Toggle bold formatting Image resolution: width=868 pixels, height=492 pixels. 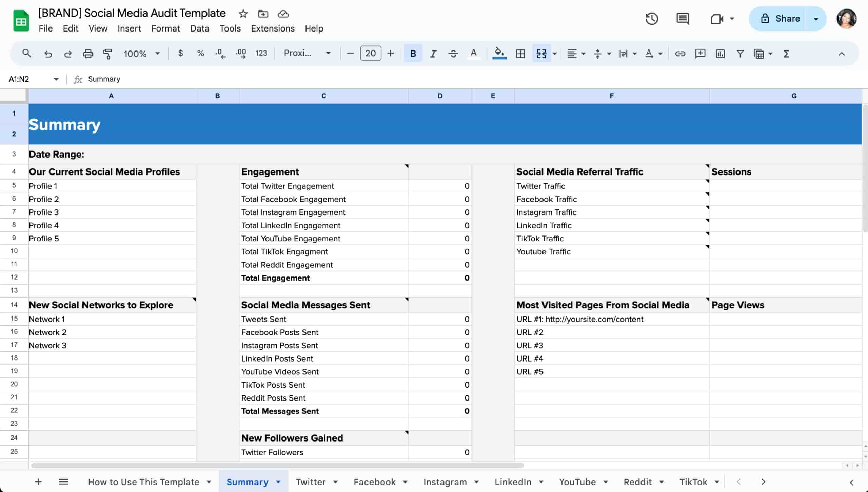413,53
